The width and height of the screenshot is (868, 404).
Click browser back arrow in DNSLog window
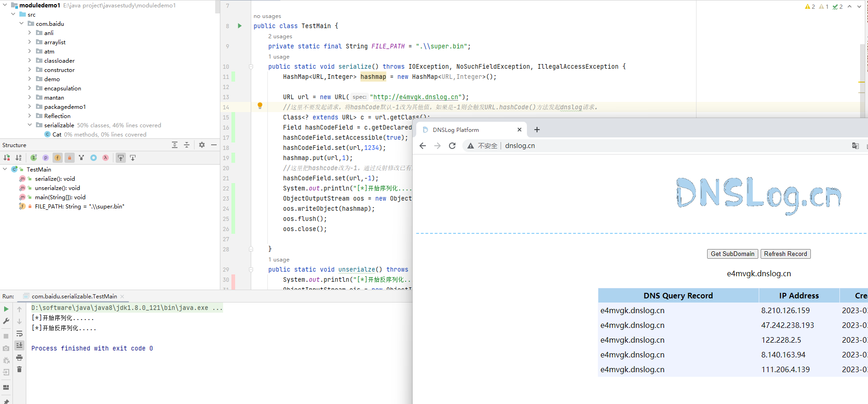[x=423, y=146]
